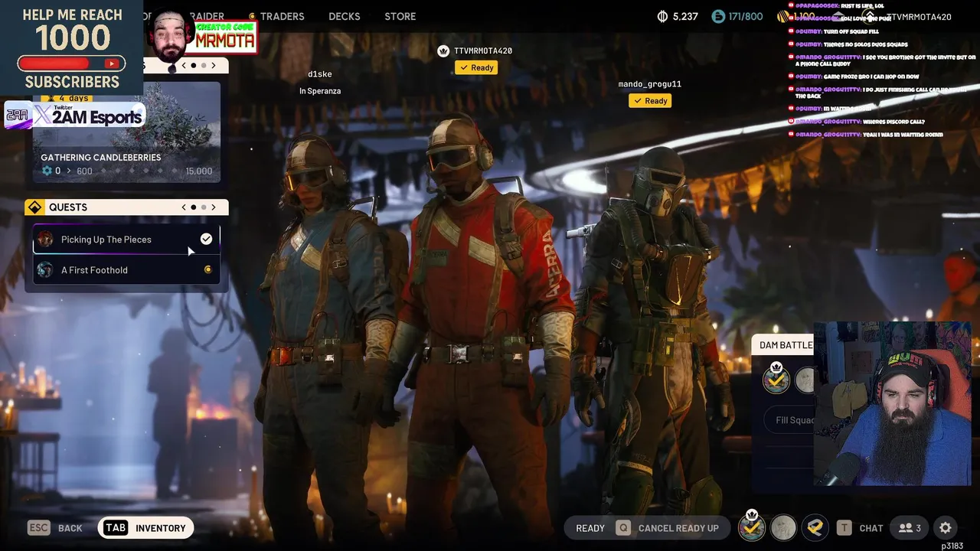Screen dimensions: 980x551
Task: Click the QUESTS header title
Action: [68, 207]
